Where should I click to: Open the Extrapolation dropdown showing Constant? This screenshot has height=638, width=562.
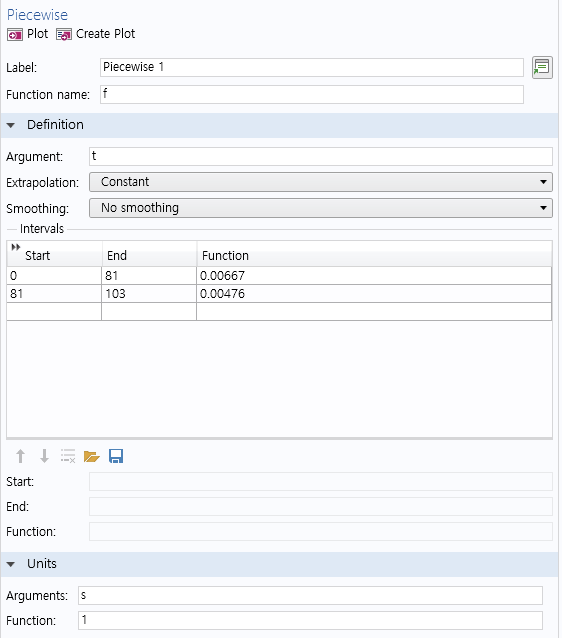321,182
